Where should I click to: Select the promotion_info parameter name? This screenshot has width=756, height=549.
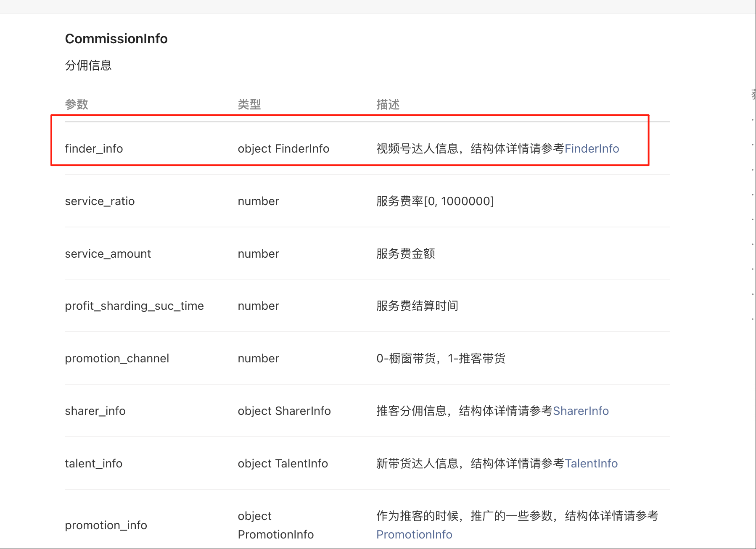(106, 525)
